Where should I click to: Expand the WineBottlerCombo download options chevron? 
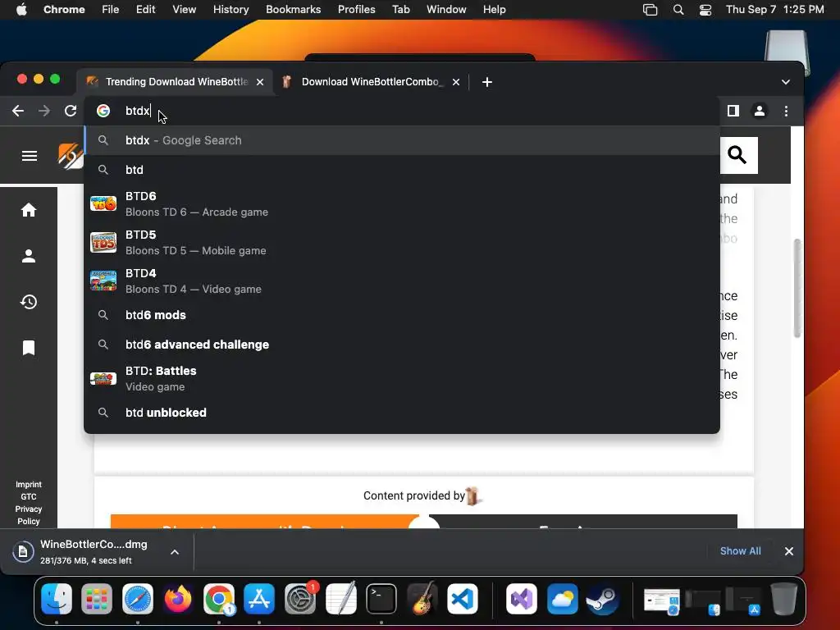[175, 552]
